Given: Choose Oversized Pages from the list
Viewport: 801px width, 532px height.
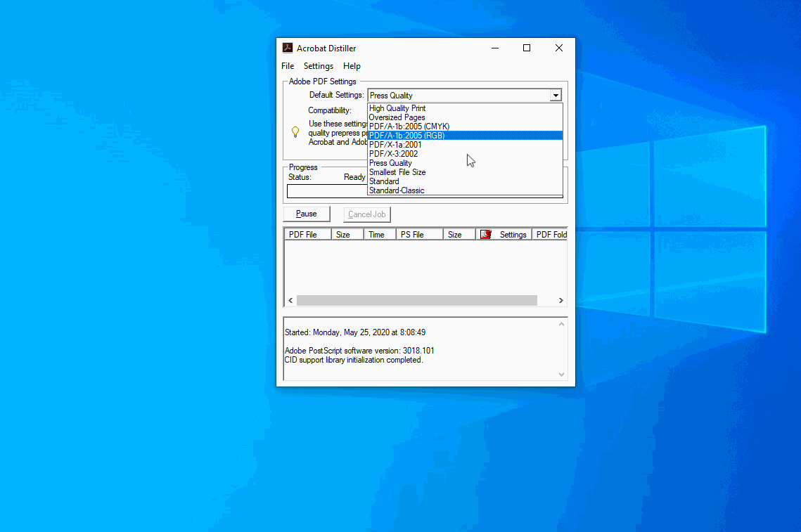Looking at the screenshot, I should pyautogui.click(x=465, y=117).
